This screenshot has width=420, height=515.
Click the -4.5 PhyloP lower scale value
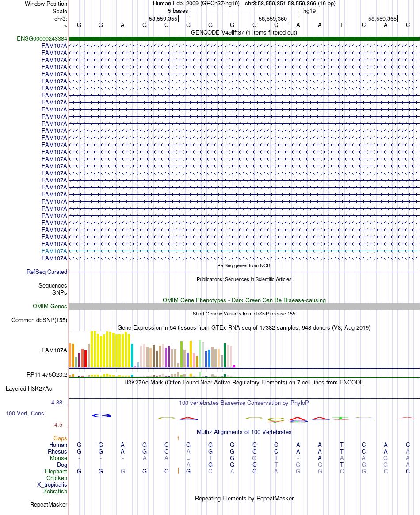pos(57,425)
